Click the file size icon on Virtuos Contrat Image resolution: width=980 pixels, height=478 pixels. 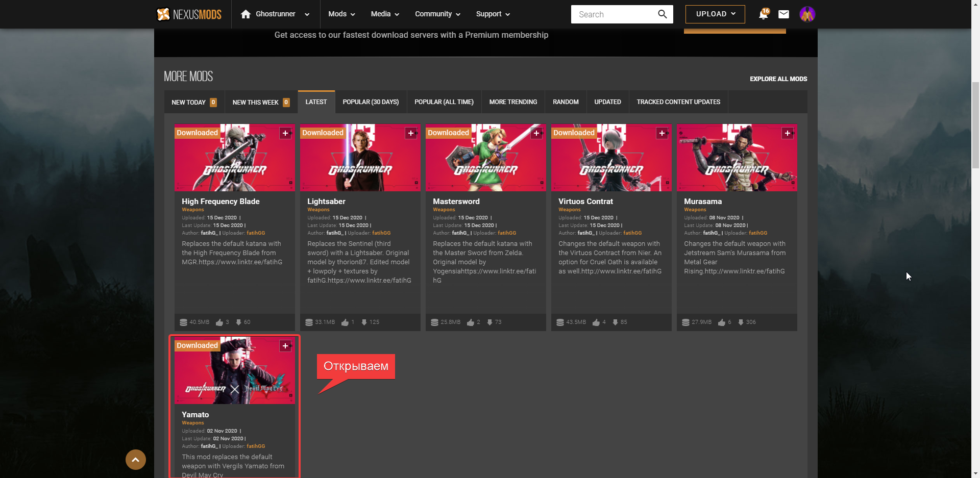(560, 322)
